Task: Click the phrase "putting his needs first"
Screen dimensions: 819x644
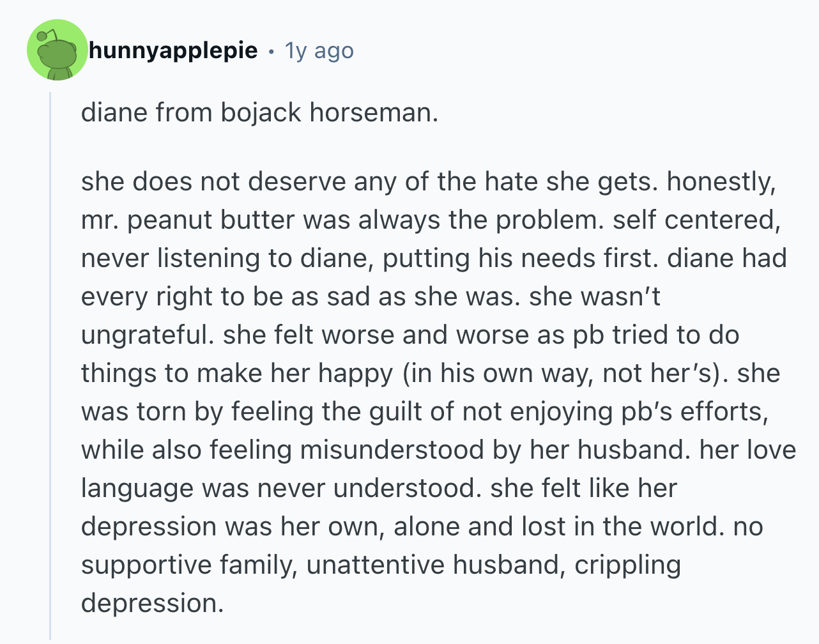Action: point(519,259)
